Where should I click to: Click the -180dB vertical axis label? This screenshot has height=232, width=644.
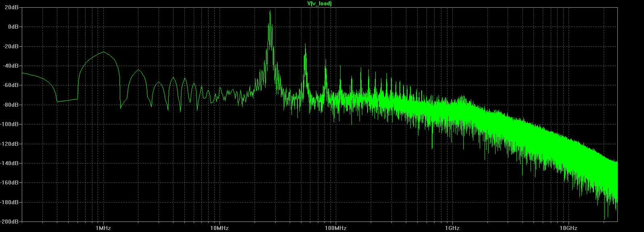[10, 202]
